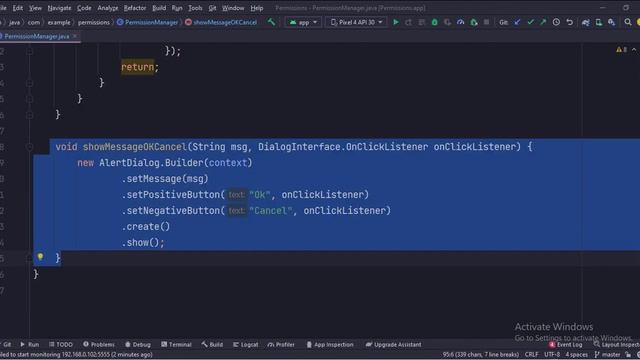This screenshot has height=360, width=640.
Task: Open the AVD Manager icon
Action: tap(598, 22)
